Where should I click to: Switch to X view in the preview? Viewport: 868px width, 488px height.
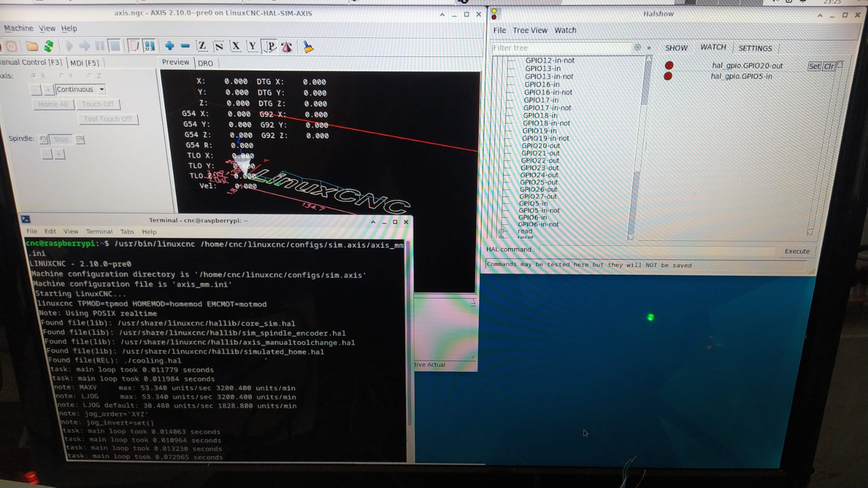(x=236, y=47)
